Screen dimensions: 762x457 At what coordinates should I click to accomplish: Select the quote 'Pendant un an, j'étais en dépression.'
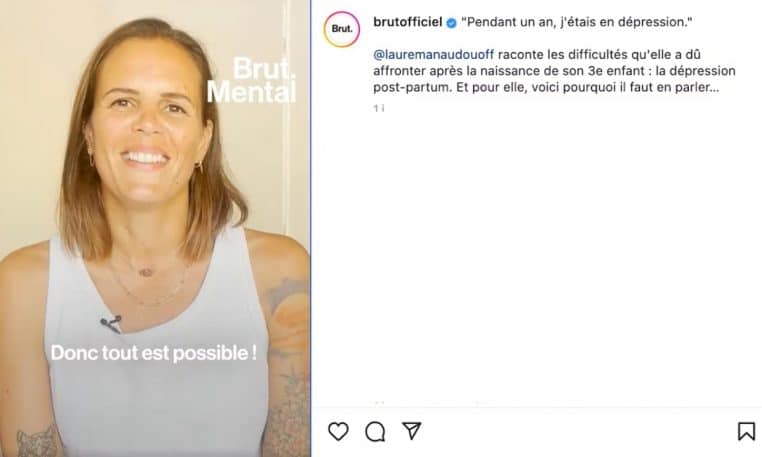(x=576, y=22)
